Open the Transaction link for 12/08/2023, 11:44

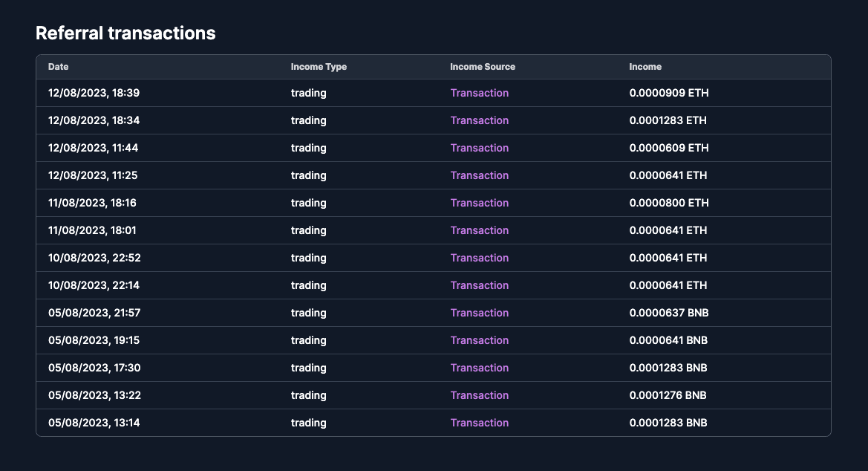480,148
